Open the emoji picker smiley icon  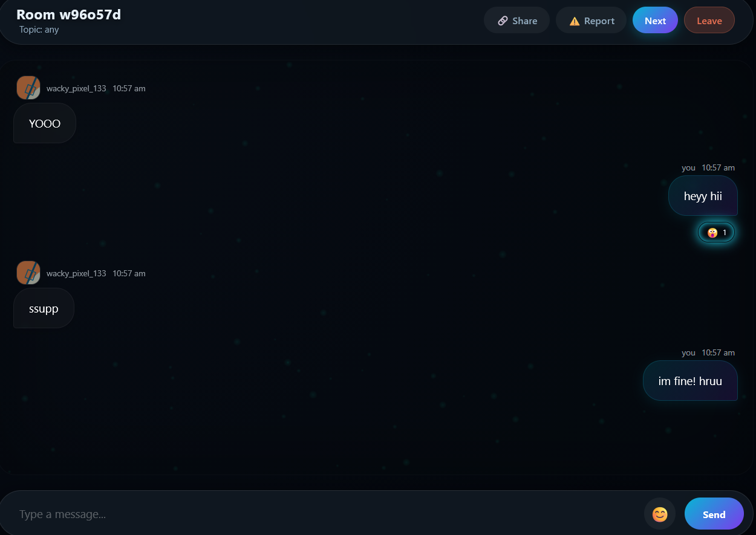659,514
